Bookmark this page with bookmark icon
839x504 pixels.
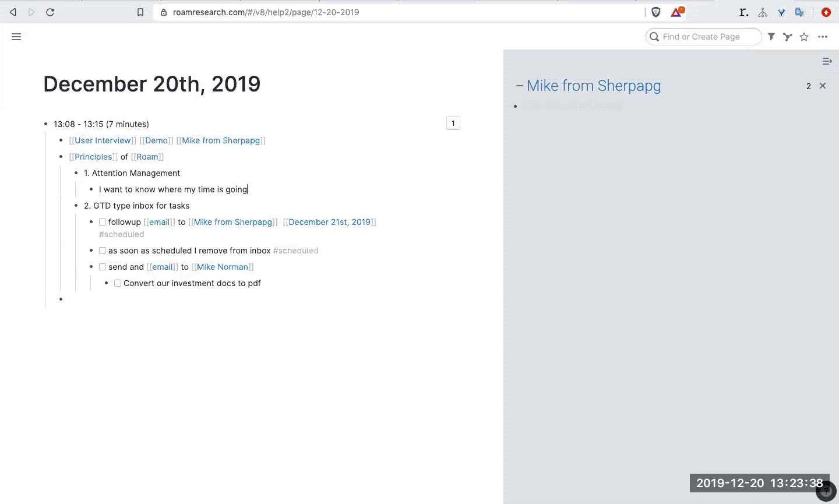pos(140,12)
